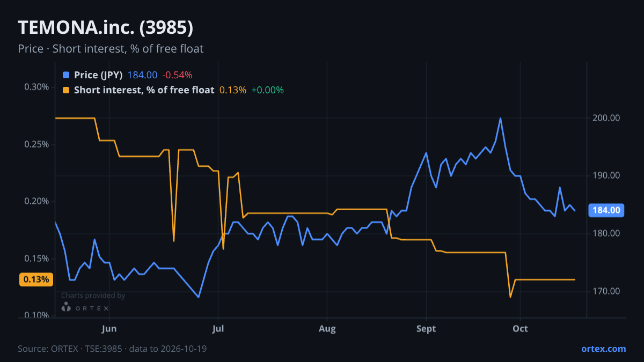Image resolution: width=644 pixels, height=362 pixels.
Task: Click the Jun x-axis label
Action: click(109, 328)
